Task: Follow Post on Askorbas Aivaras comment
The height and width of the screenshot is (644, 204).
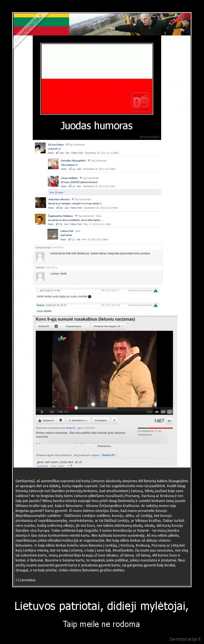Action: tap(76, 208)
